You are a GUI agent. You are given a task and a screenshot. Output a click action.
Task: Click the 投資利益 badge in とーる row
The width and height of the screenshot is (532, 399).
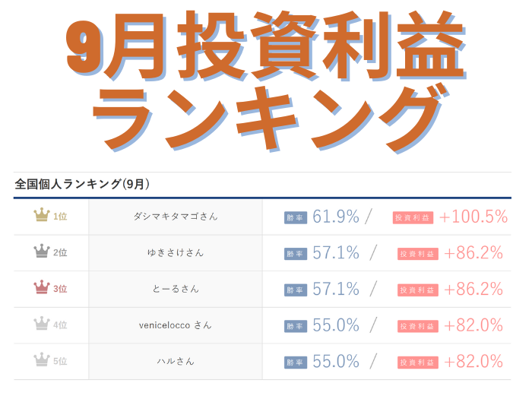click(x=417, y=290)
